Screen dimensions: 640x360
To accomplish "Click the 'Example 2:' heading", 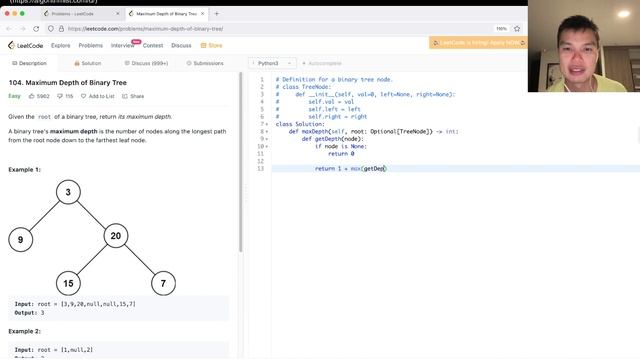I will click(24, 331).
